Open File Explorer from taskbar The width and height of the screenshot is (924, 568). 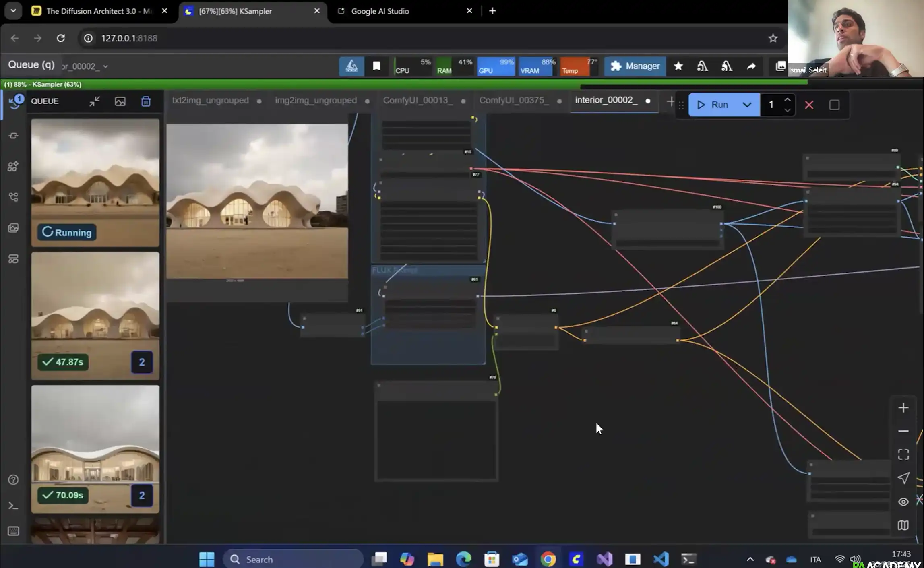435,559
